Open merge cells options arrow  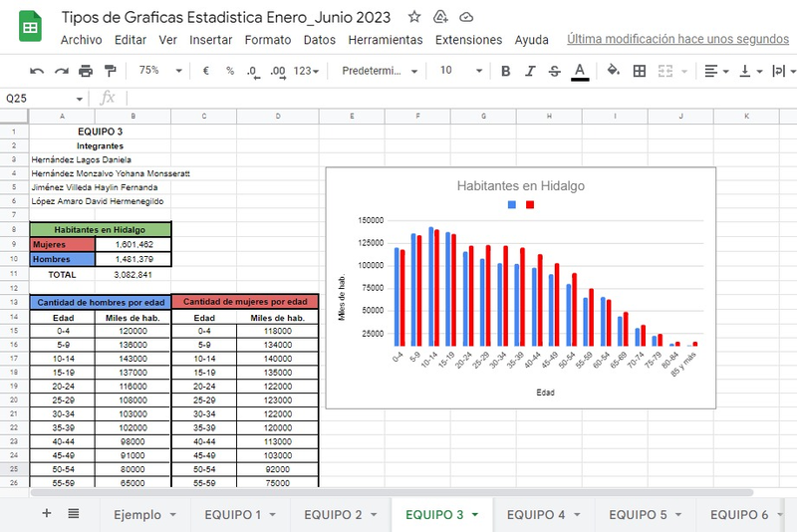[x=684, y=71]
